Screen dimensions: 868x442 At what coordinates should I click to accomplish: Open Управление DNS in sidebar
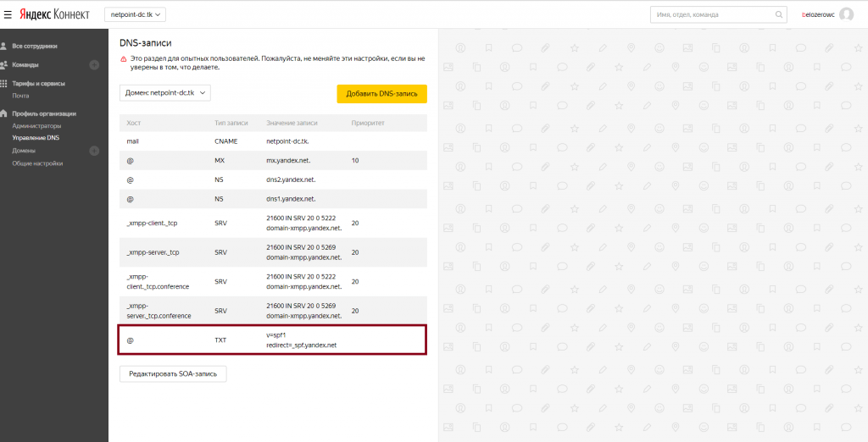(36, 137)
